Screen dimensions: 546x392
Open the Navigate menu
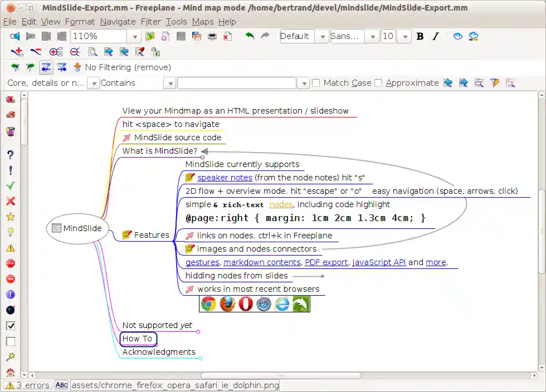click(118, 22)
